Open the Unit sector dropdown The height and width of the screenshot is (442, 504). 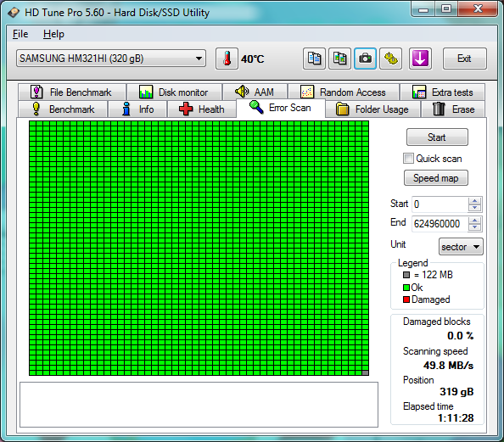click(x=461, y=247)
